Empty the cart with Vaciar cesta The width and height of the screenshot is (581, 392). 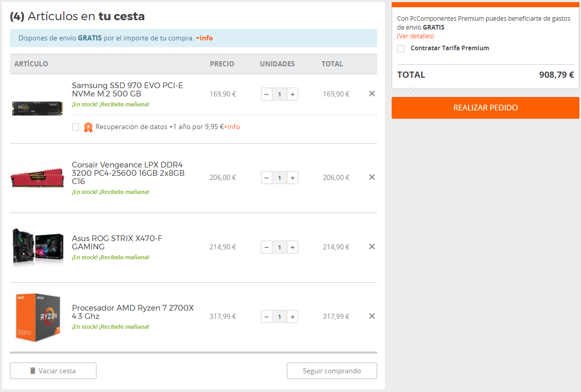(x=53, y=371)
